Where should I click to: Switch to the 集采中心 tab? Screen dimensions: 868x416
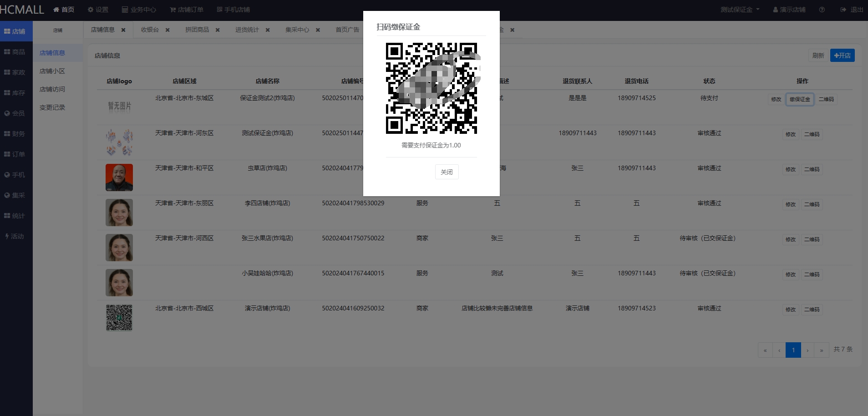[297, 30]
